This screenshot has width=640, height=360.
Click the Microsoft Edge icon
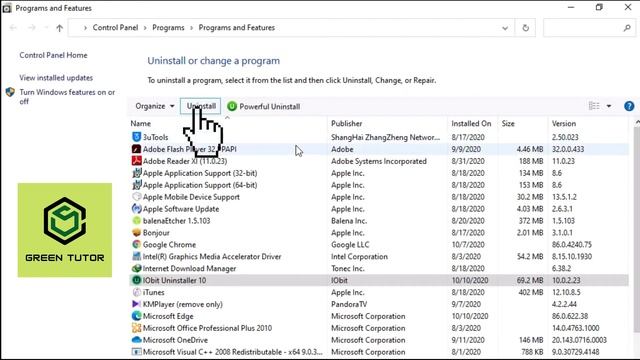136,316
